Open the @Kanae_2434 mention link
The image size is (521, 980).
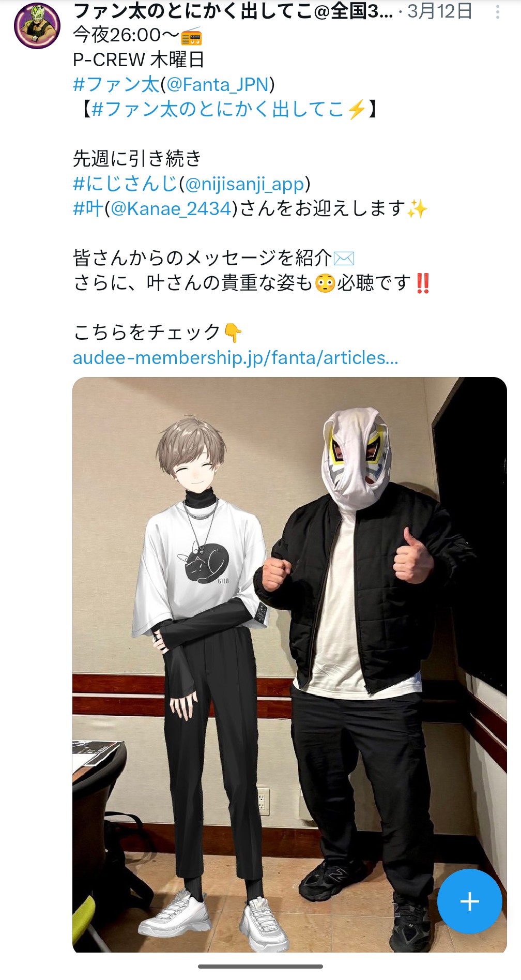click(171, 208)
